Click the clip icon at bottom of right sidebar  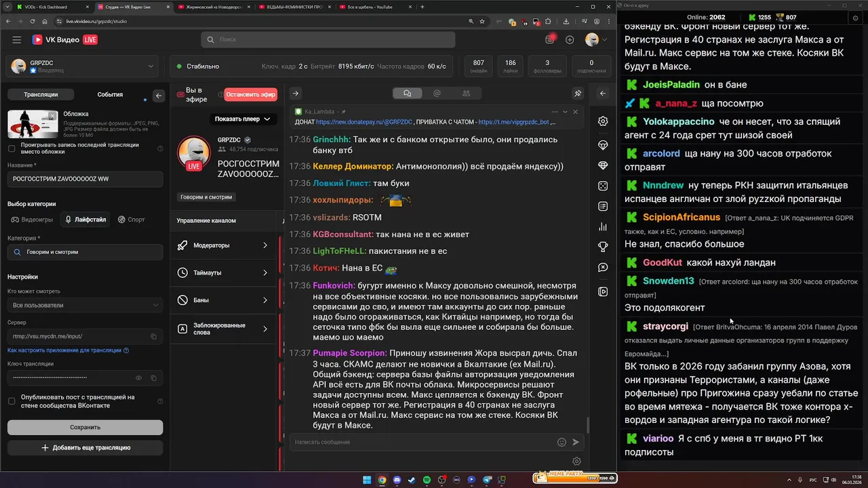[603, 291]
